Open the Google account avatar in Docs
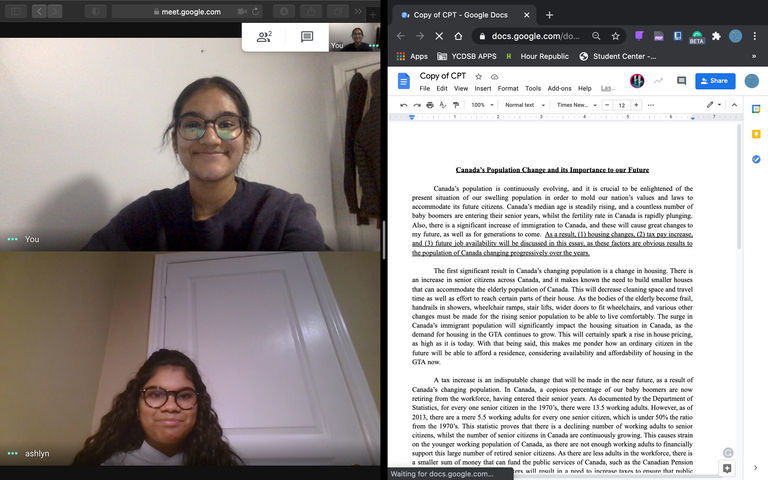Screen dimensions: 768x480 coord(751,81)
